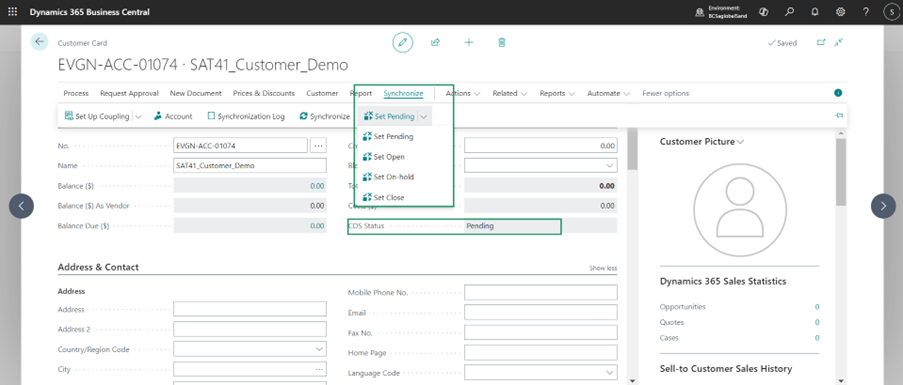Select Set Open menu item
Screen dimensions: 903x385
click(x=384, y=157)
